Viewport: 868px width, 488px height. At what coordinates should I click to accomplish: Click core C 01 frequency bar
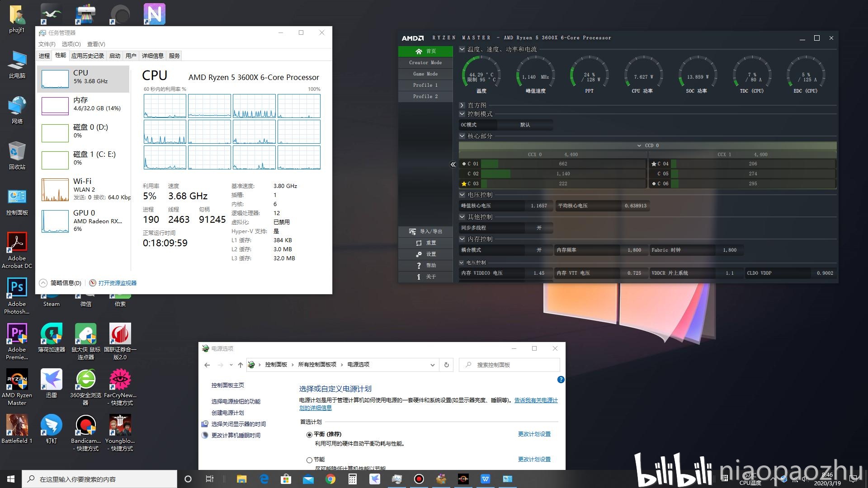(563, 164)
